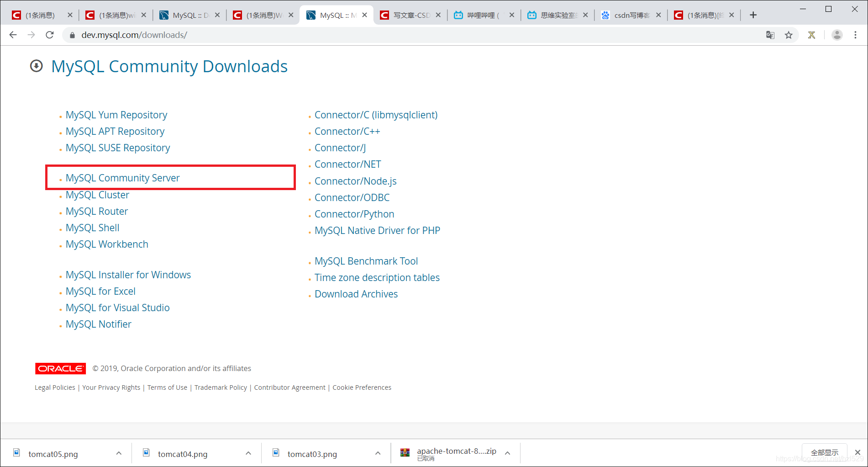Open MySQL Notifier link

click(x=99, y=324)
